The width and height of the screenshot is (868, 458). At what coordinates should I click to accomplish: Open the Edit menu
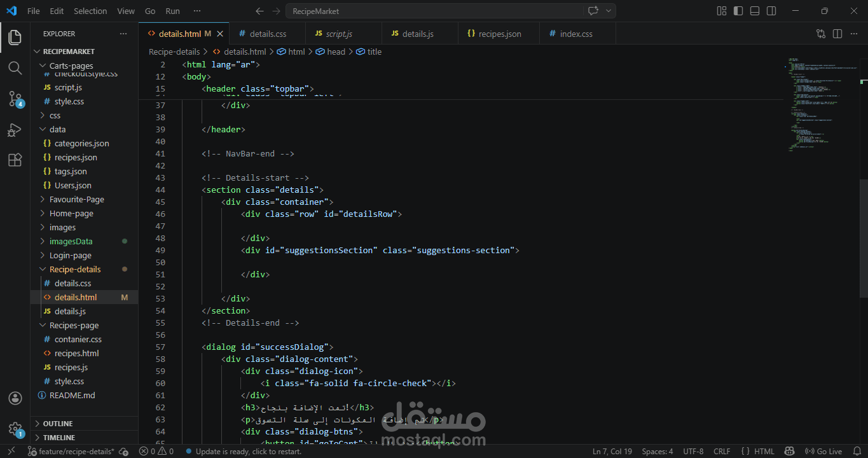57,11
